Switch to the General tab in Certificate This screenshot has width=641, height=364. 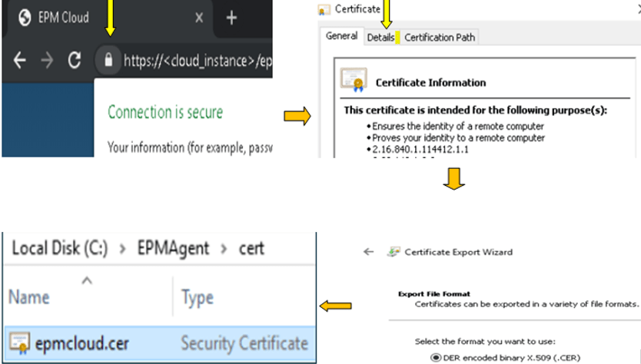pyautogui.click(x=341, y=36)
